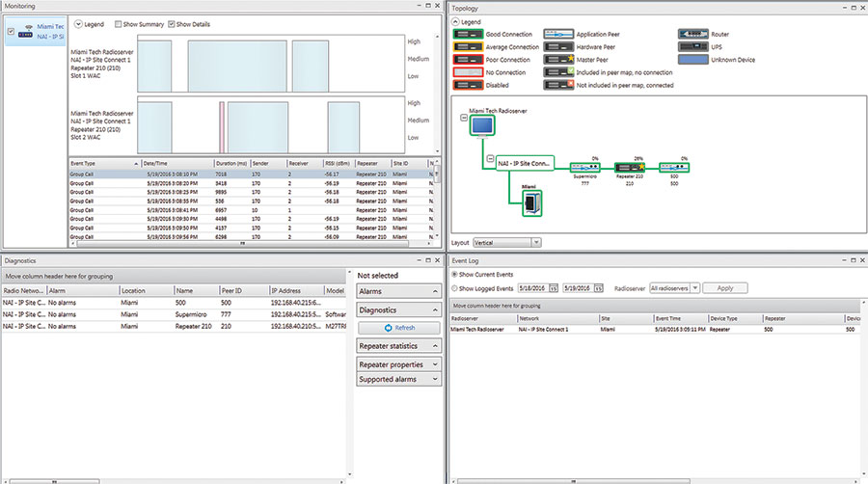
Task: Click the Supermicro 777 peer icon
Action: [x=585, y=168]
